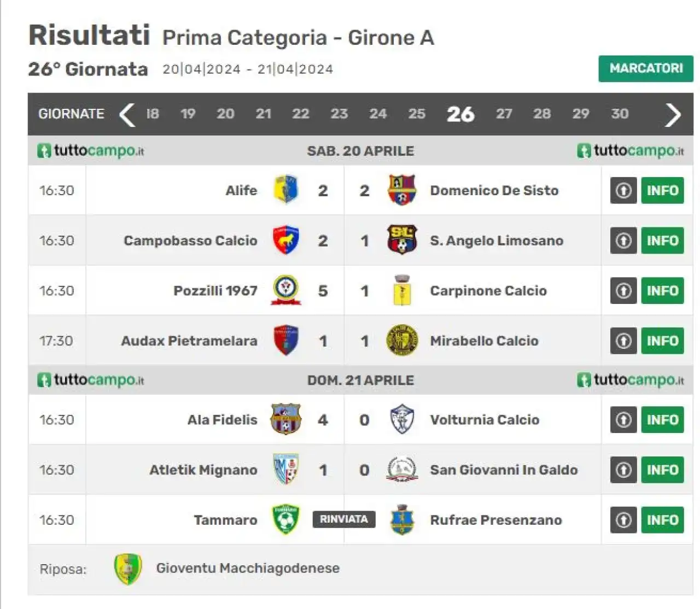Viewport: 700px width, 609px height.
Task: Select giornata 30
Action: coord(620,114)
